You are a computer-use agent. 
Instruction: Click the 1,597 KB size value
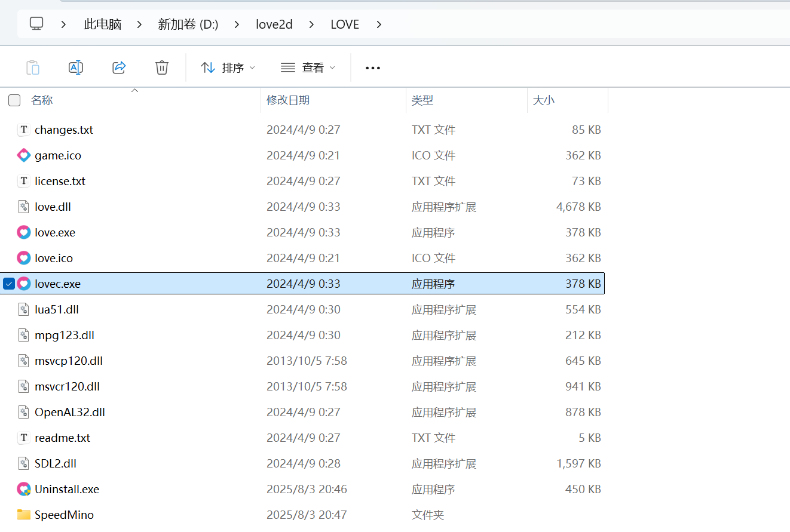pos(578,463)
